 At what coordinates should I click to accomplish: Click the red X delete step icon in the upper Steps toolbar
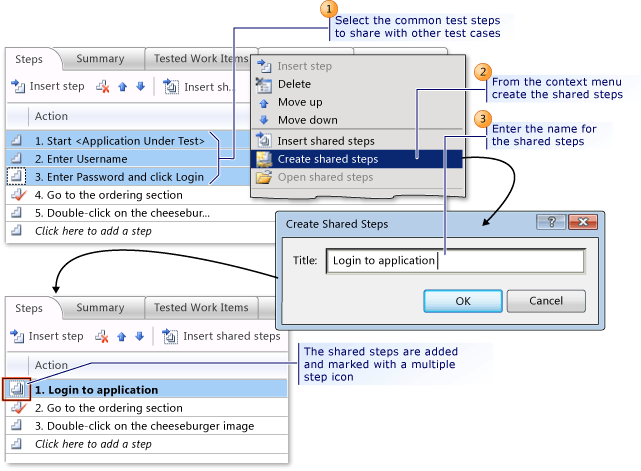(103, 87)
